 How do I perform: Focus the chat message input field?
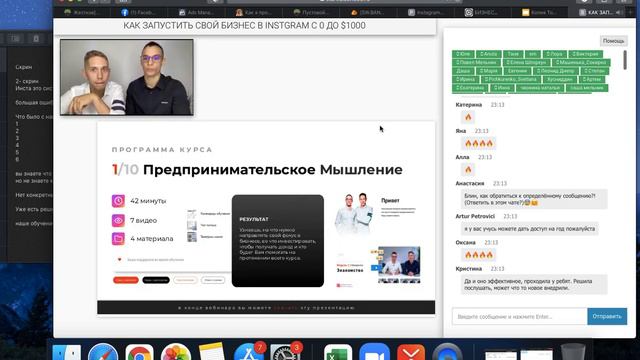[519, 316]
